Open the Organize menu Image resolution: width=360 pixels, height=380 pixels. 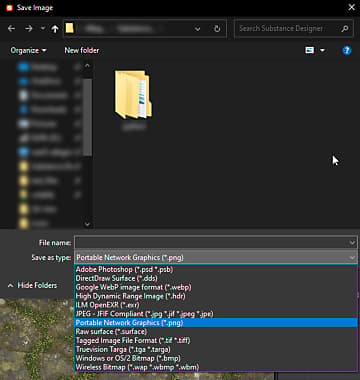(28, 51)
